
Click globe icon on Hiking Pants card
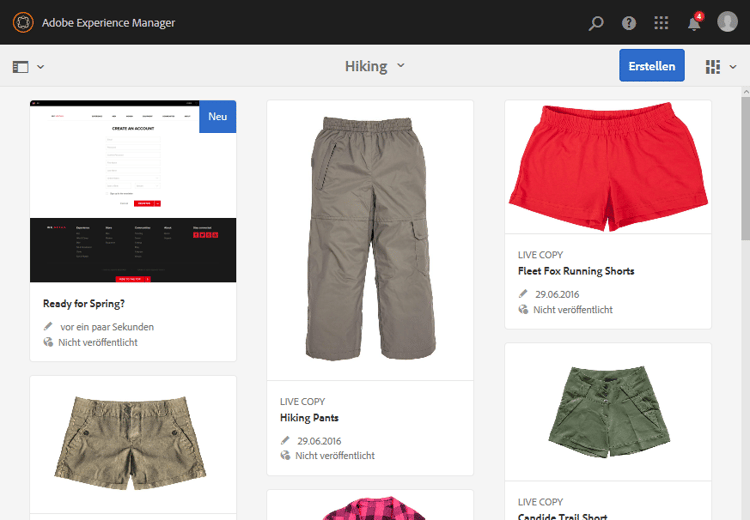coord(285,455)
